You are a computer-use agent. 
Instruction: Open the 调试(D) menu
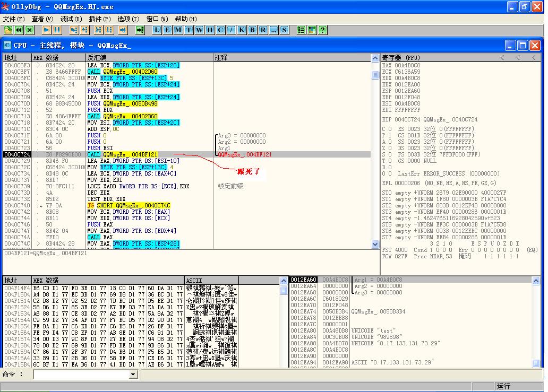pyautogui.click(x=71, y=19)
